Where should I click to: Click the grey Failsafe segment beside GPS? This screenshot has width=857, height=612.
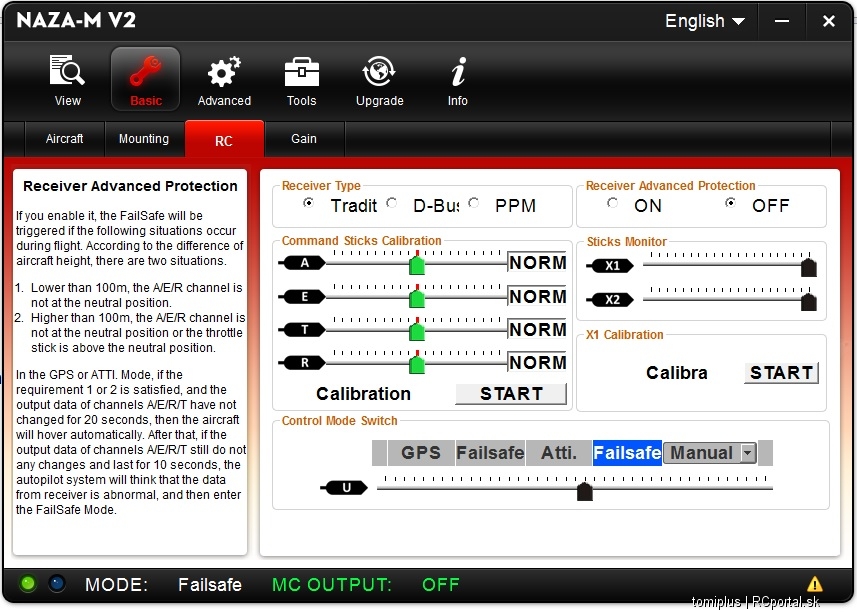[x=490, y=453]
